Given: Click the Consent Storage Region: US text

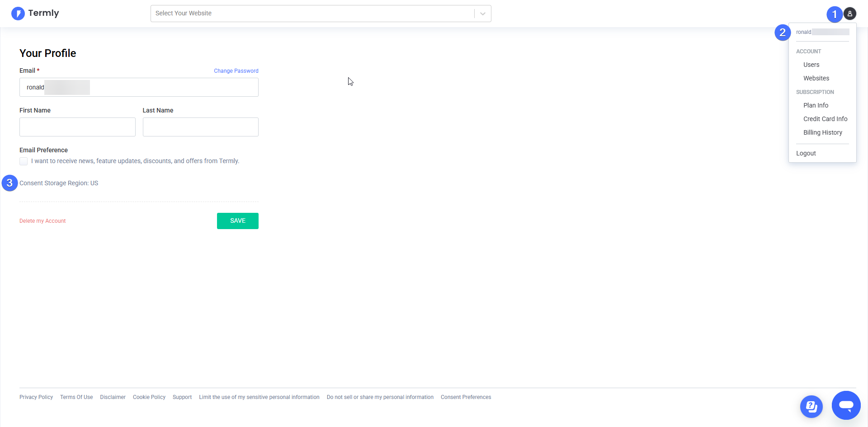Looking at the screenshot, I should 59,183.
